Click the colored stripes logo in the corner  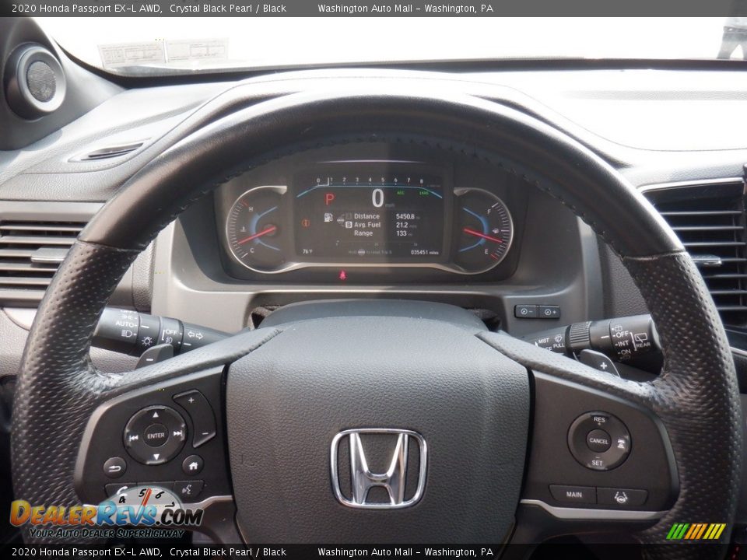coord(696,531)
